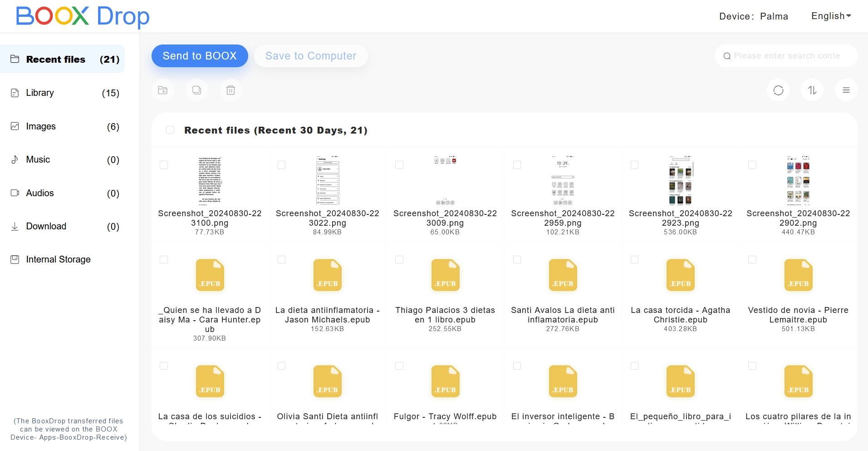Viewport: 868px width, 451px height.
Task: Click the copy files toolbar icon
Action: coord(196,90)
